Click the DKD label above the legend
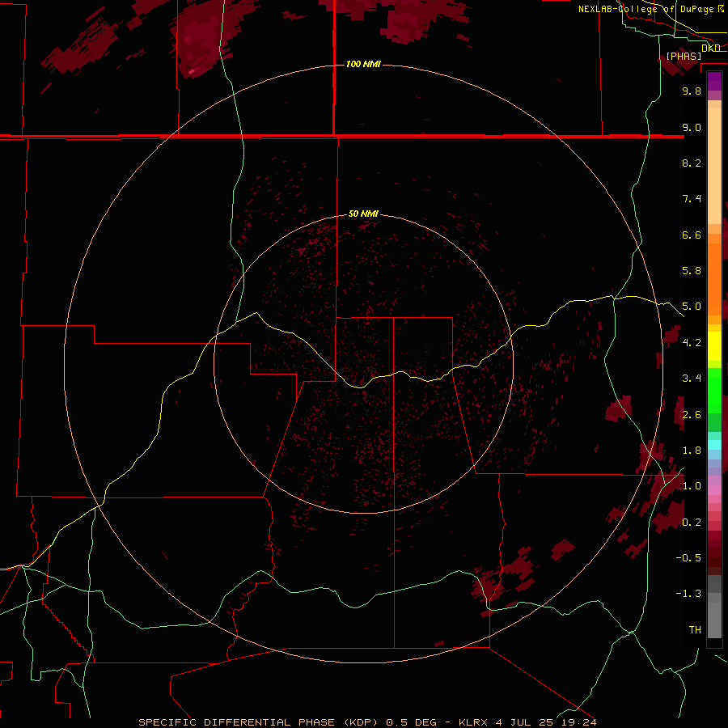 (x=711, y=49)
